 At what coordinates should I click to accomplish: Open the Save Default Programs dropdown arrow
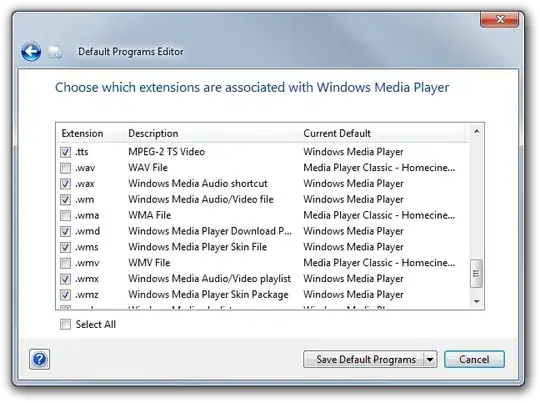430,360
